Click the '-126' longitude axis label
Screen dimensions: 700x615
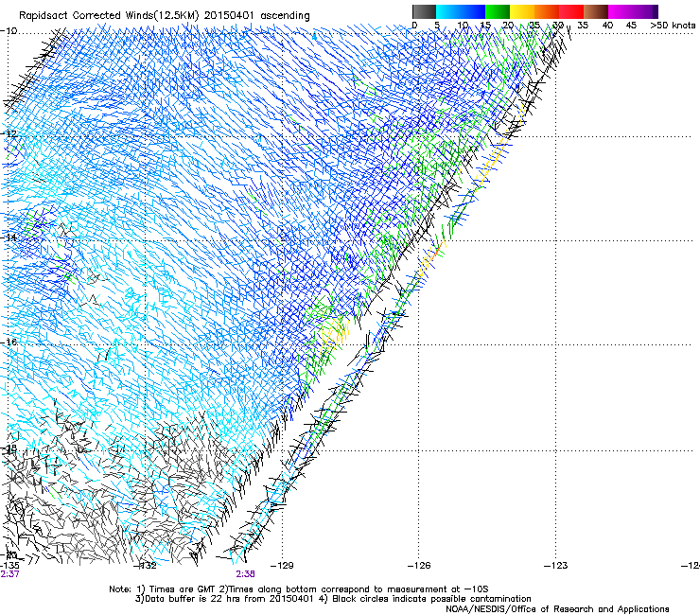pos(419,566)
